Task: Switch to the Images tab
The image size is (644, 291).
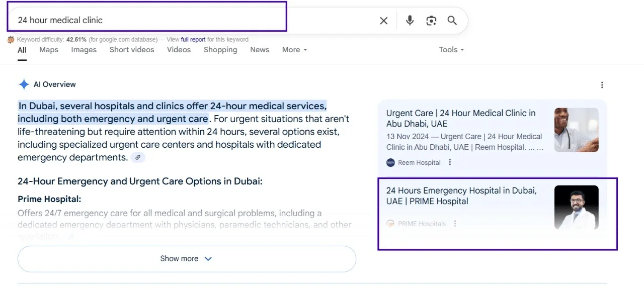Action: [x=84, y=50]
